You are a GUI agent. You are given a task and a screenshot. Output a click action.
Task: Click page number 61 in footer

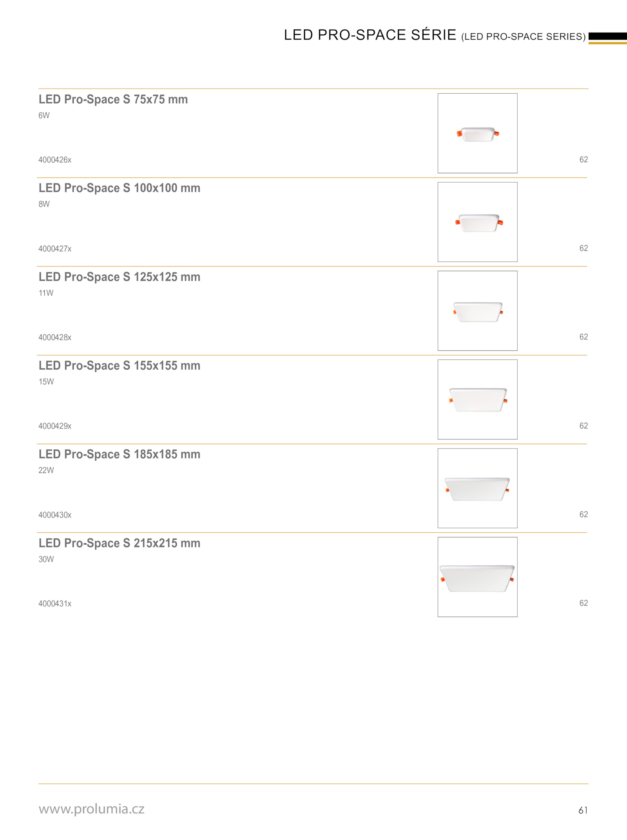583,810
